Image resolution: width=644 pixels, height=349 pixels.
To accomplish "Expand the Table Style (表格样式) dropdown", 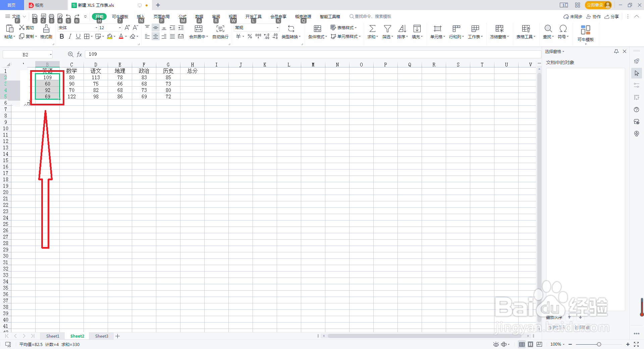I will pyautogui.click(x=356, y=28).
